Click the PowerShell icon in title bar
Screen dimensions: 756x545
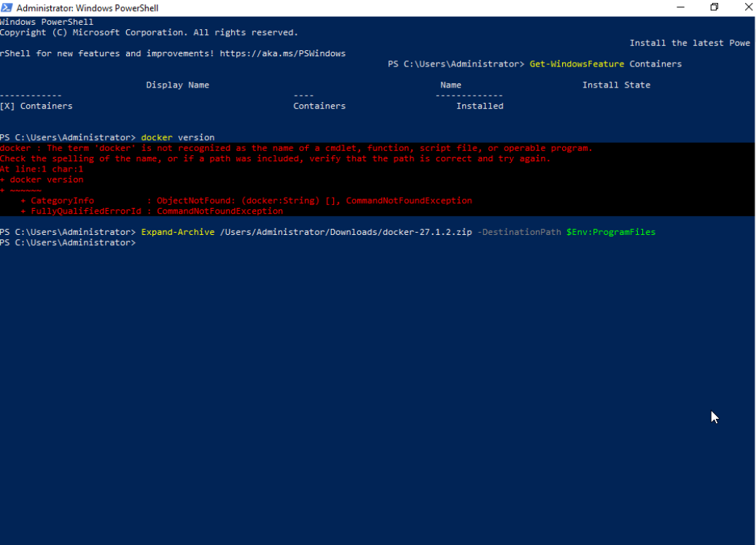[x=7, y=8]
